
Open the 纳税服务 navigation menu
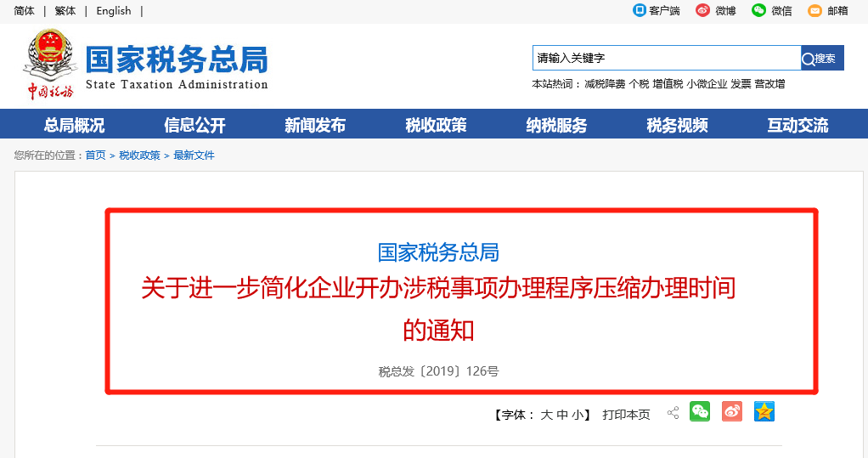[x=556, y=126]
